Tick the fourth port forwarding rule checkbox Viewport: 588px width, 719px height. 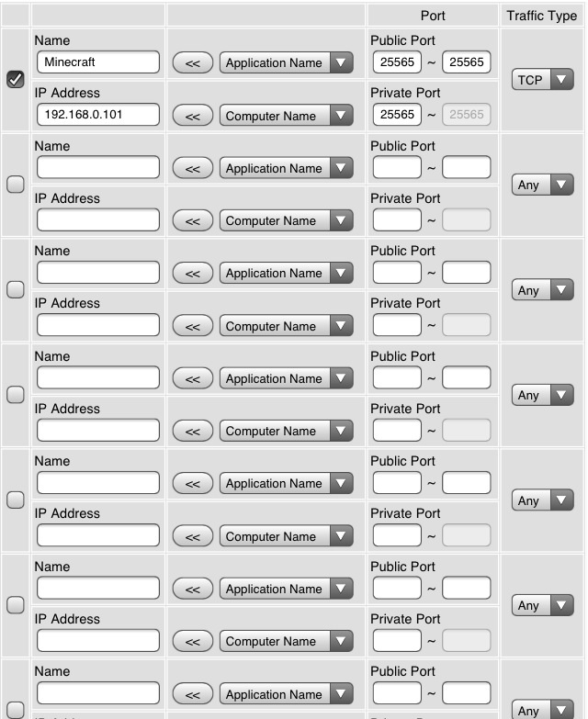pos(15,395)
